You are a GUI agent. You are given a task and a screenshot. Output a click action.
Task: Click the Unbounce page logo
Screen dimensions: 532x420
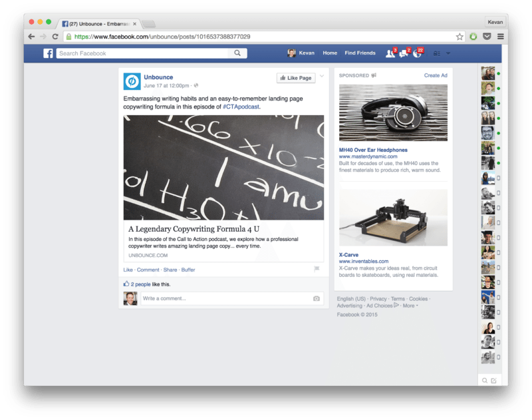coord(132,81)
